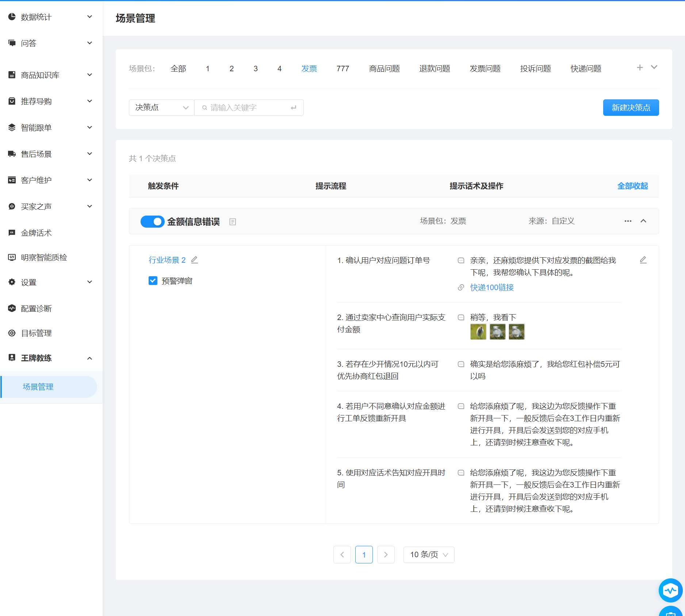Click the keyword search input field
Image resolution: width=685 pixels, height=616 pixels.
tap(249, 107)
